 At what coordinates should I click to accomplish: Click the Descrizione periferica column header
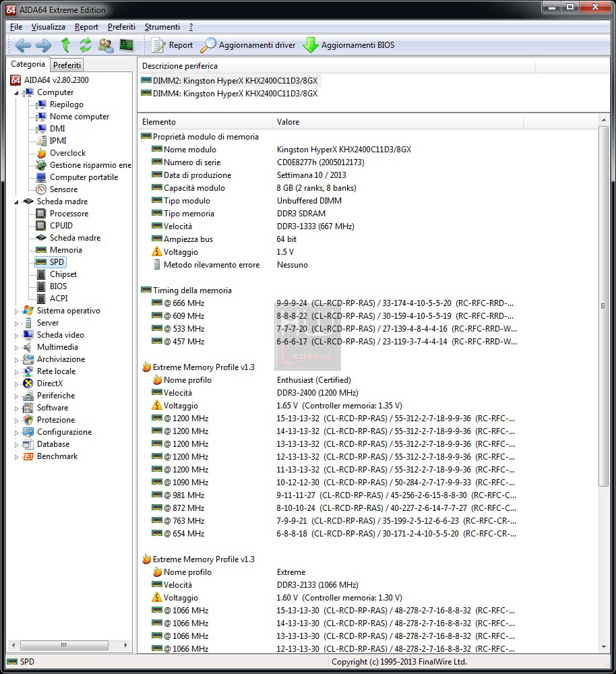(x=336, y=66)
